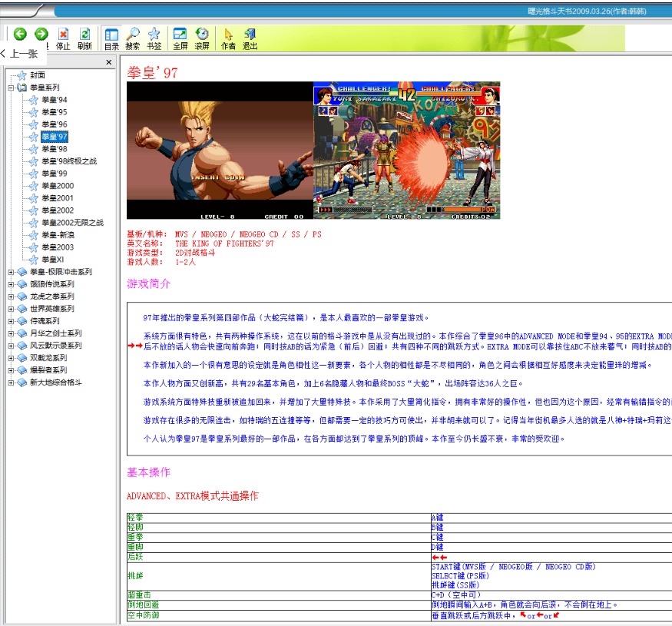Open 拳皇2001 page
Image resolution: width=672 pixels, height=626 pixels.
(x=58, y=198)
